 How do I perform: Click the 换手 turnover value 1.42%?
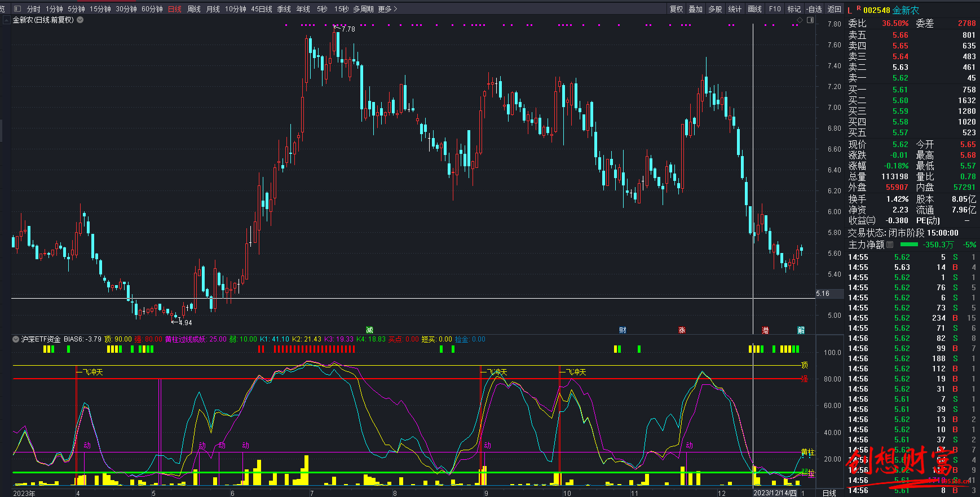[897, 199]
